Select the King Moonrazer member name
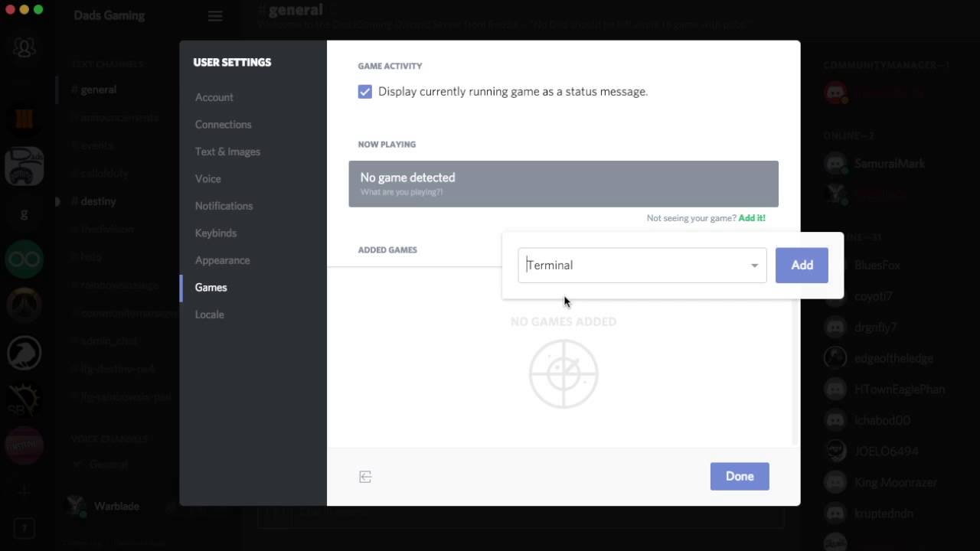 click(896, 482)
